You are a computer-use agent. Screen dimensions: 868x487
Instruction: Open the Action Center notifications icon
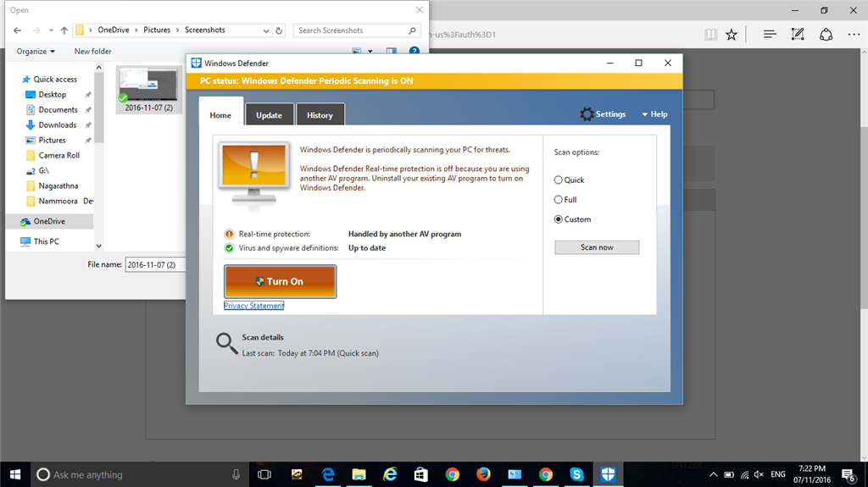(x=849, y=474)
